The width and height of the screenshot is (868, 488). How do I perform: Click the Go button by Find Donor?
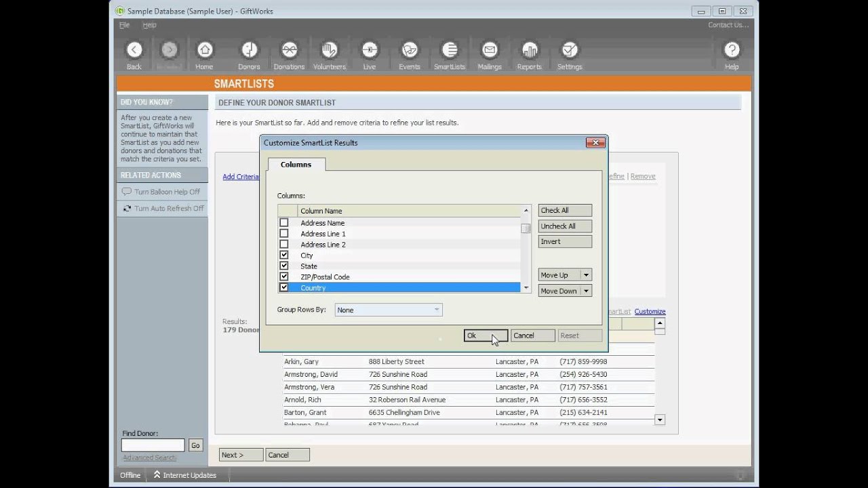click(195, 445)
